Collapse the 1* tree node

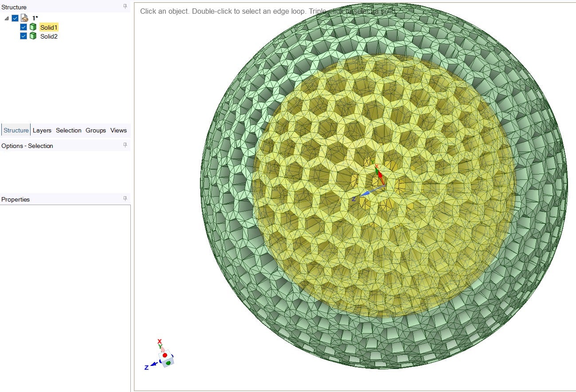pos(7,18)
